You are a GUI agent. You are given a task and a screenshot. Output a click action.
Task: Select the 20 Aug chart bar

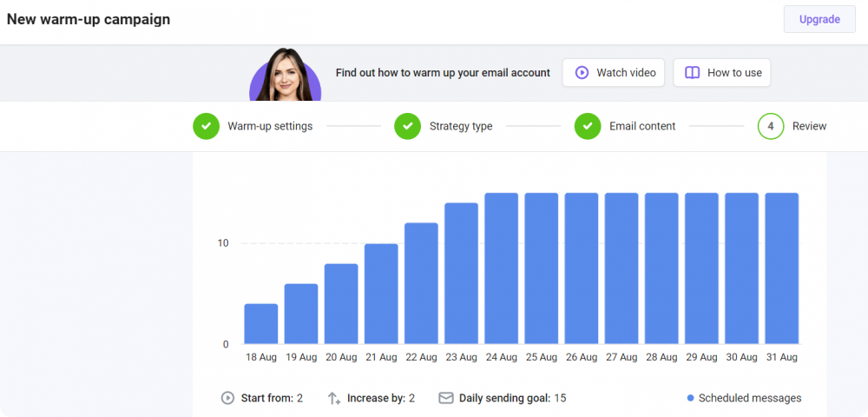341,304
